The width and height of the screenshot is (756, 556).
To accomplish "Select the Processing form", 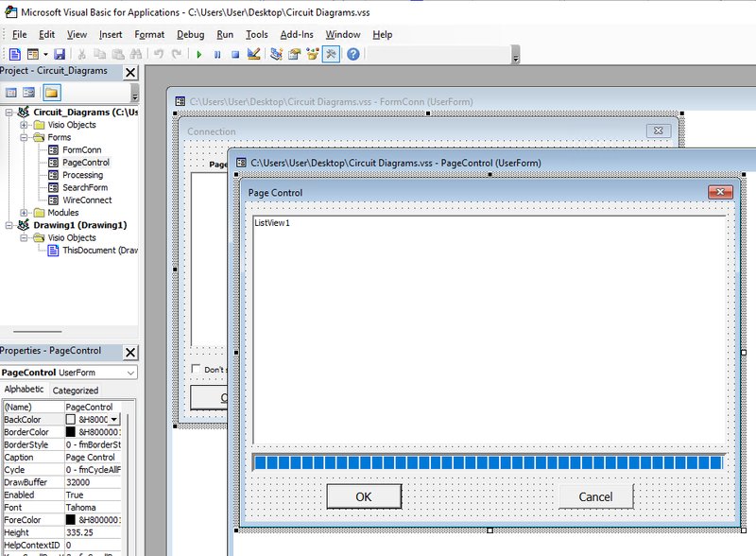I will (82, 175).
